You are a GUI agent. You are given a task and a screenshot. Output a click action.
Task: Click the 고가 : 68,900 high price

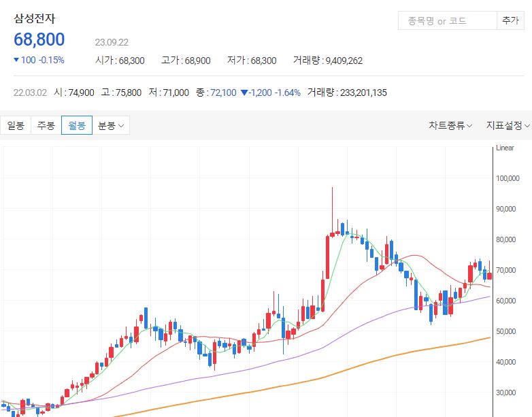(186, 61)
